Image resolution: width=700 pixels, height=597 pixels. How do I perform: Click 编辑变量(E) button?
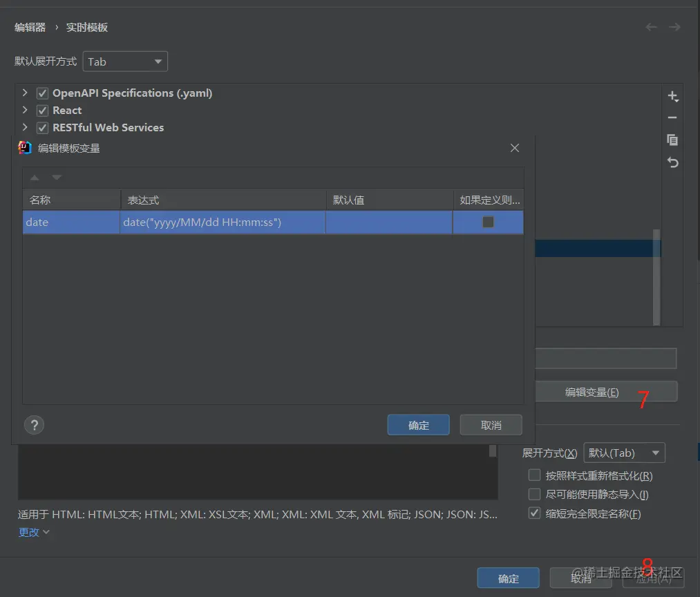tap(606, 392)
